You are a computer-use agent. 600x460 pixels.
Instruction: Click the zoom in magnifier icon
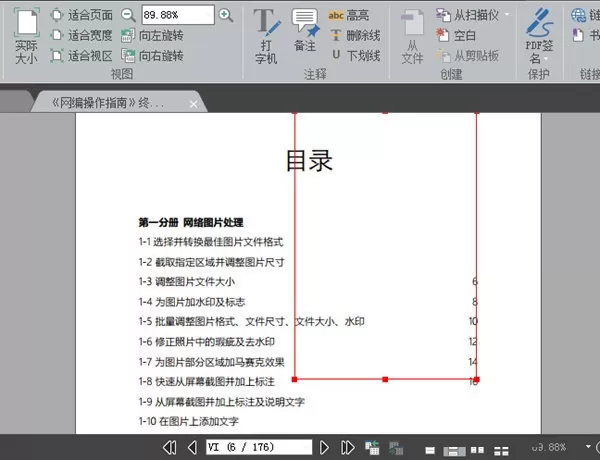[x=225, y=15]
